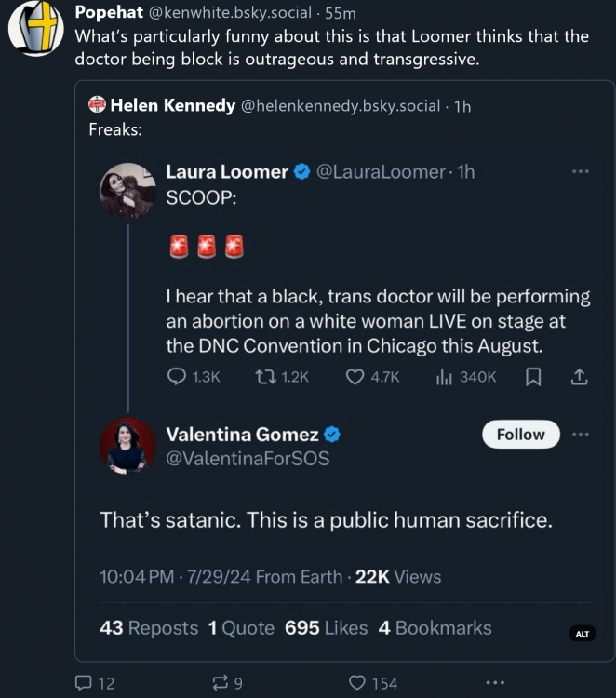Open the more options dots on Laura Loomer's tweet

pos(581,171)
